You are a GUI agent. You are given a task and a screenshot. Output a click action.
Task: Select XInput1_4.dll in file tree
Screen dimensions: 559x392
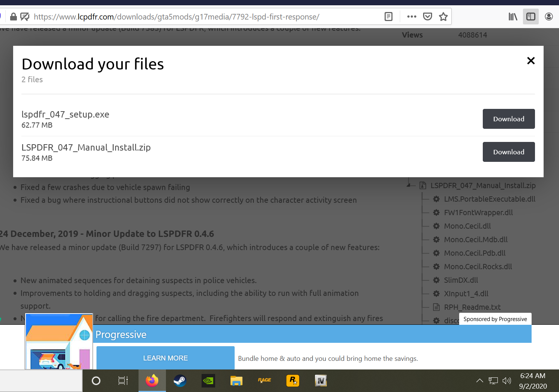tap(466, 294)
